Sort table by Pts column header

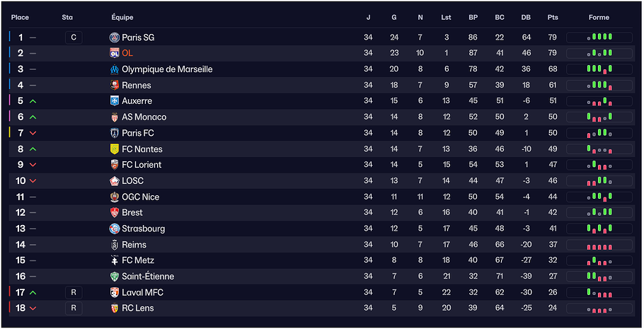pyautogui.click(x=553, y=18)
